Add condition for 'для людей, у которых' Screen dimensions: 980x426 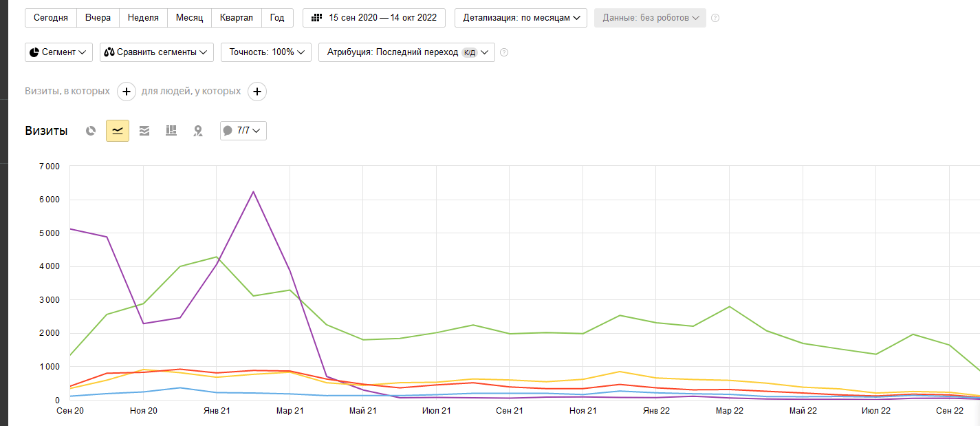coord(257,92)
